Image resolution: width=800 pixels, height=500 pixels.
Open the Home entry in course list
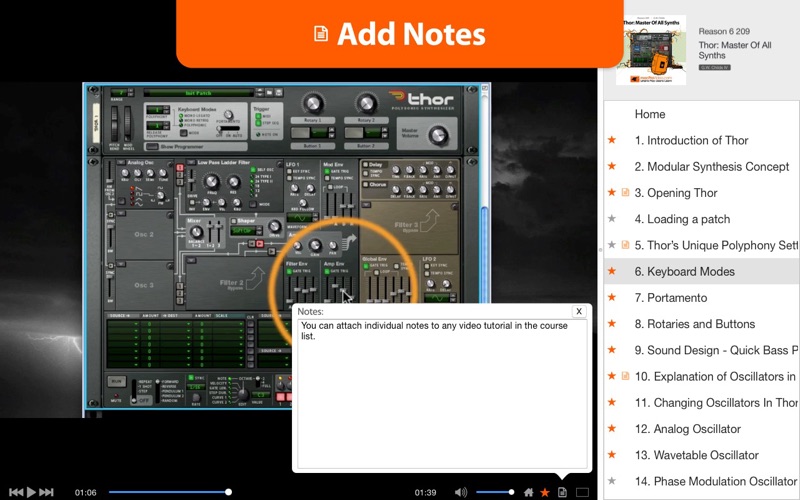point(649,114)
